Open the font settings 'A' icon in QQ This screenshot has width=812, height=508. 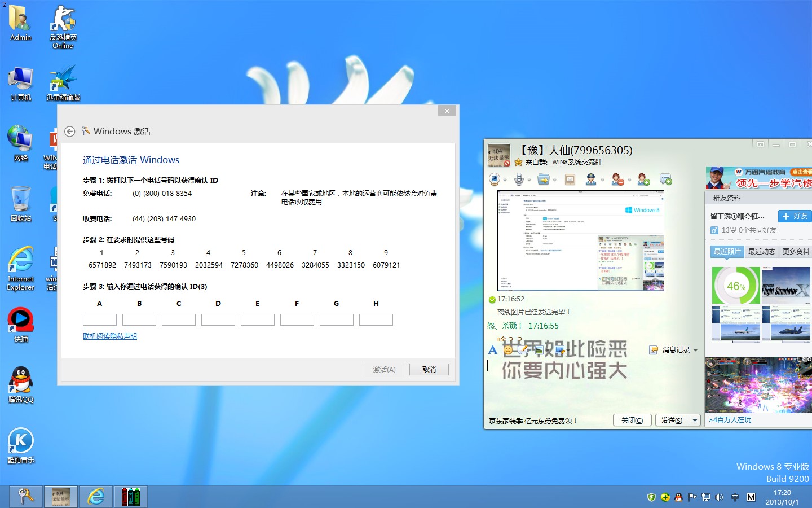pyautogui.click(x=492, y=350)
